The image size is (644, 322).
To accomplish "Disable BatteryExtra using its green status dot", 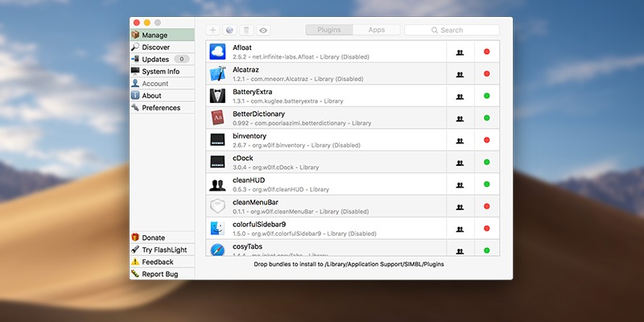I will [x=486, y=96].
